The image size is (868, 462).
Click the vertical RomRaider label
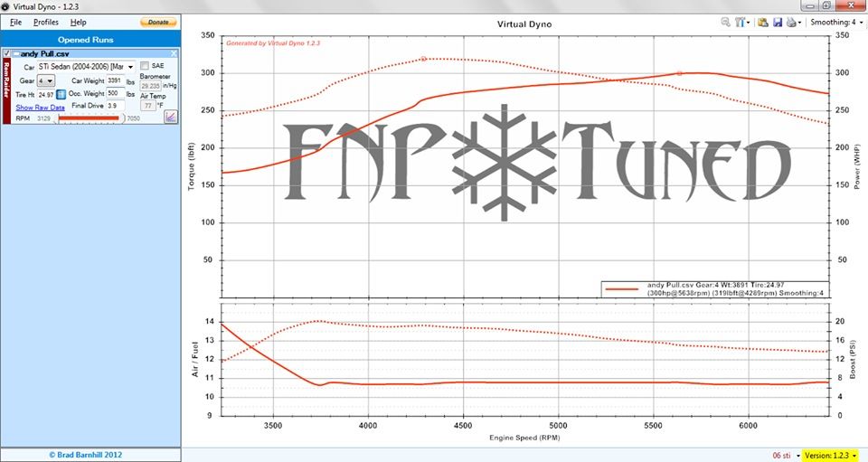6,91
